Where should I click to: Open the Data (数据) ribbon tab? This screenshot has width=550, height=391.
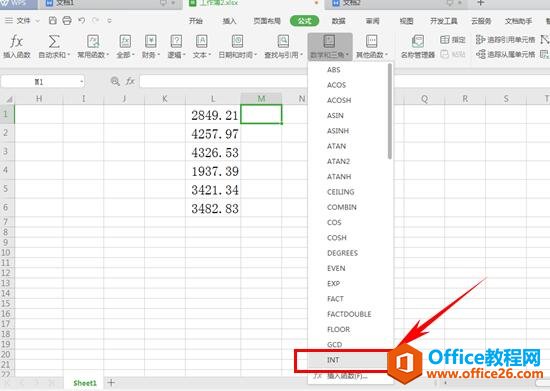coord(338,21)
